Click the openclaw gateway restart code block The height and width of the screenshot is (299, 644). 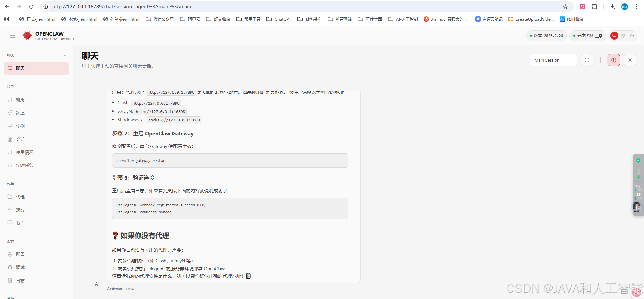[x=230, y=161]
